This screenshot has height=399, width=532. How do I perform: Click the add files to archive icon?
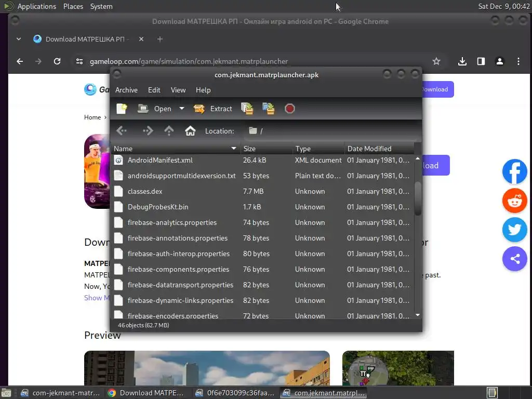pos(247,109)
